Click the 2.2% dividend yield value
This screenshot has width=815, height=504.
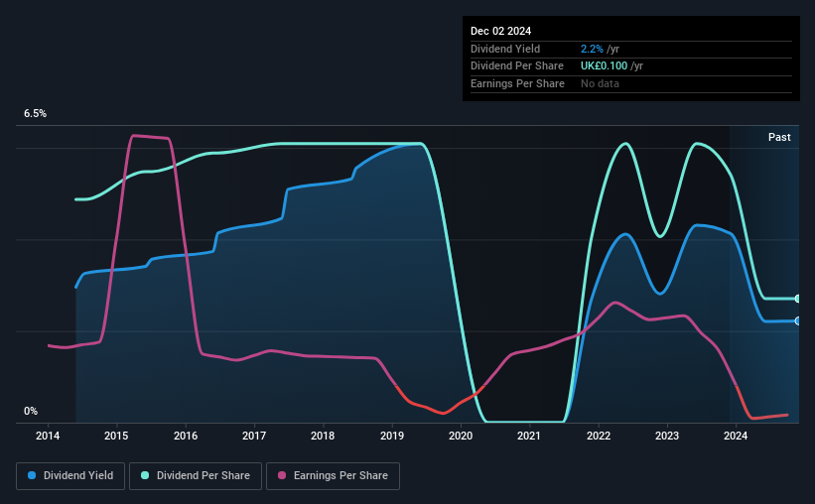pos(592,49)
